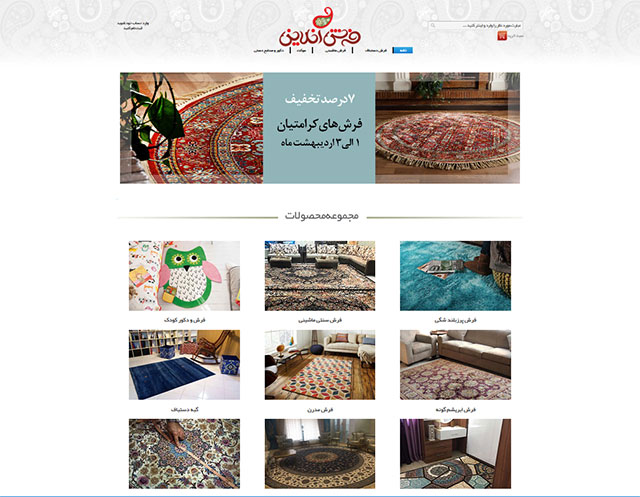
Task: Open the modern colorful rug thumbnail
Action: [x=320, y=364]
